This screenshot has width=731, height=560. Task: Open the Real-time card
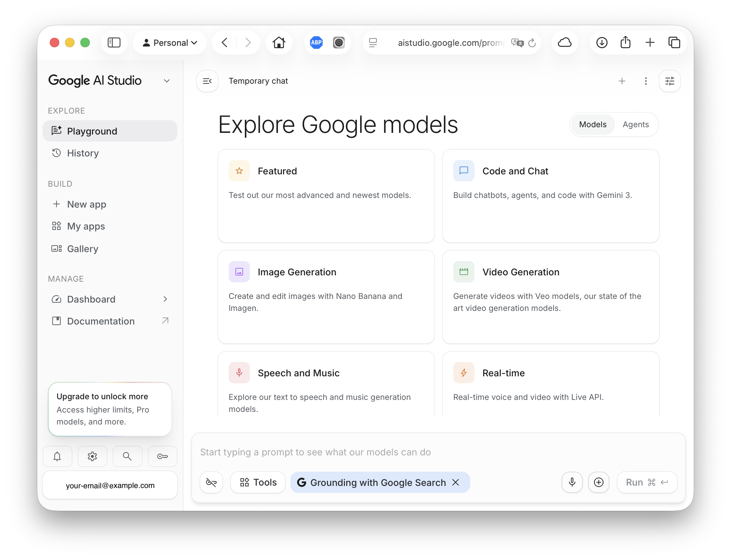(551, 384)
